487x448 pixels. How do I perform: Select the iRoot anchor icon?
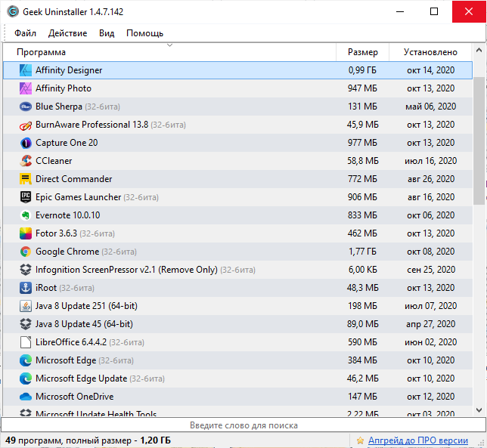(x=26, y=288)
